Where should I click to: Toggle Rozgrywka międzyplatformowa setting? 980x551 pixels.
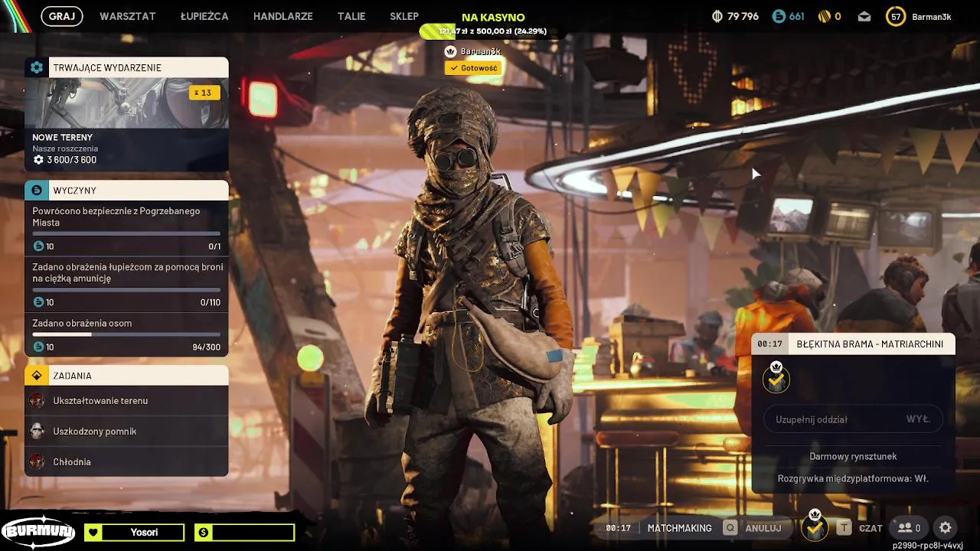(x=853, y=478)
